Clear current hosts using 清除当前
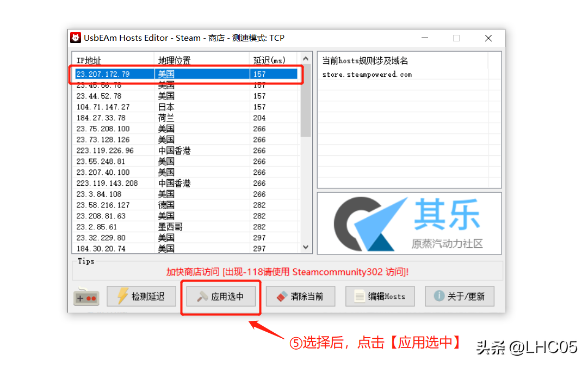The height and width of the screenshot is (366, 588). tap(300, 296)
